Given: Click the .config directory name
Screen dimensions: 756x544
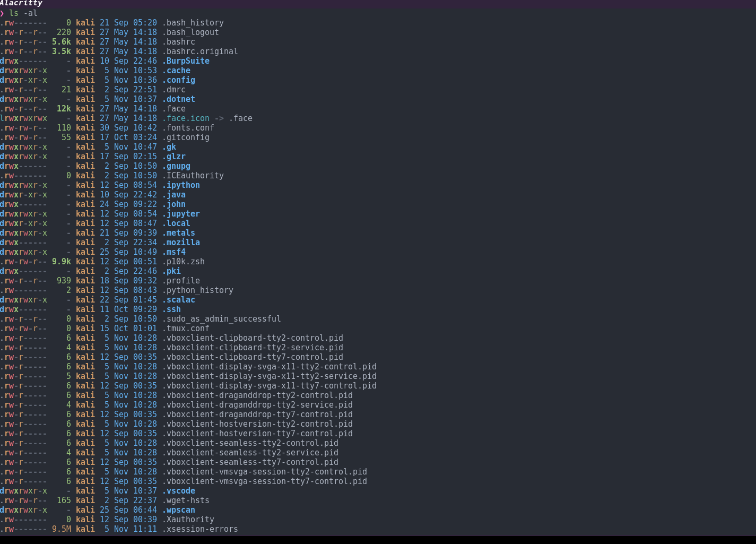Looking at the screenshot, I should [x=179, y=80].
